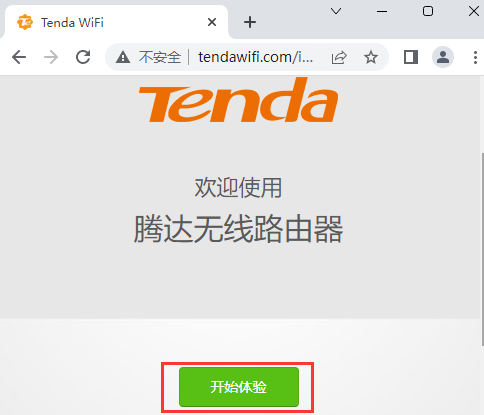Click the page vertical scrollbar
The height and width of the screenshot is (415, 484).
pos(482,248)
